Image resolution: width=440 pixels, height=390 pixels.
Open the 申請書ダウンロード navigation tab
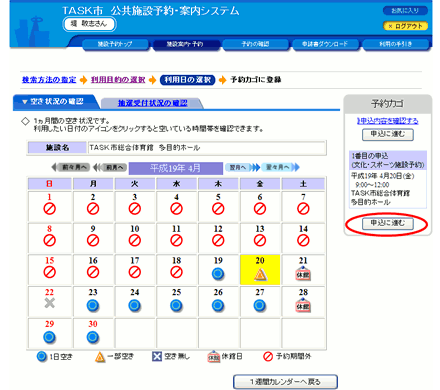[325, 44]
